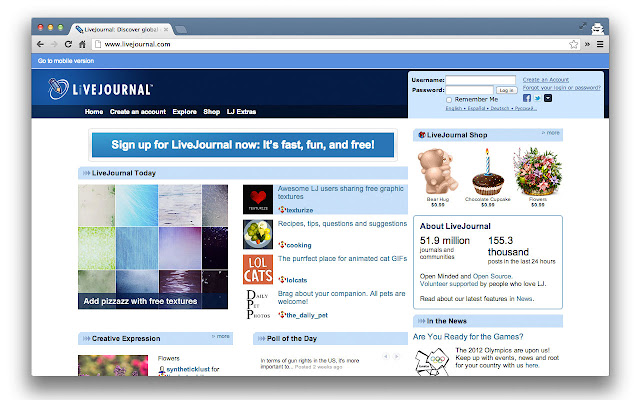The height and width of the screenshot is (400, 640).
Task: Open the lolcats community link
Action: [296, 280]
